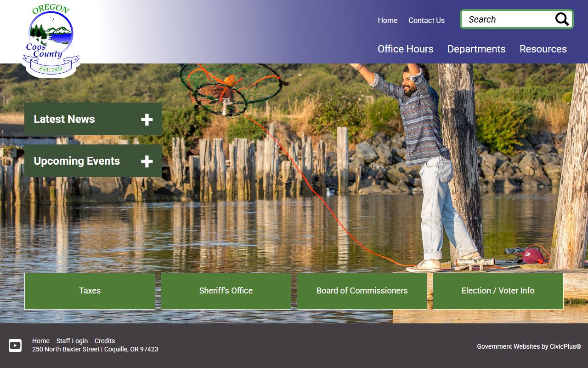Viewport: 588px width, 368px height.
Task: Open the Departments menu
Action: [x=476, y=49]
